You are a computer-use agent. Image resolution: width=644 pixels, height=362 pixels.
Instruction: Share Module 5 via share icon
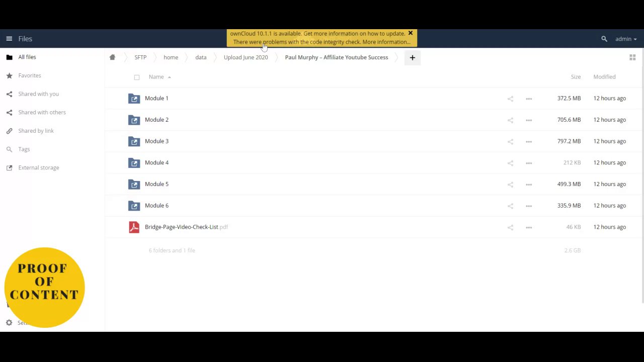pyautogui.click(x=510, y=185)
